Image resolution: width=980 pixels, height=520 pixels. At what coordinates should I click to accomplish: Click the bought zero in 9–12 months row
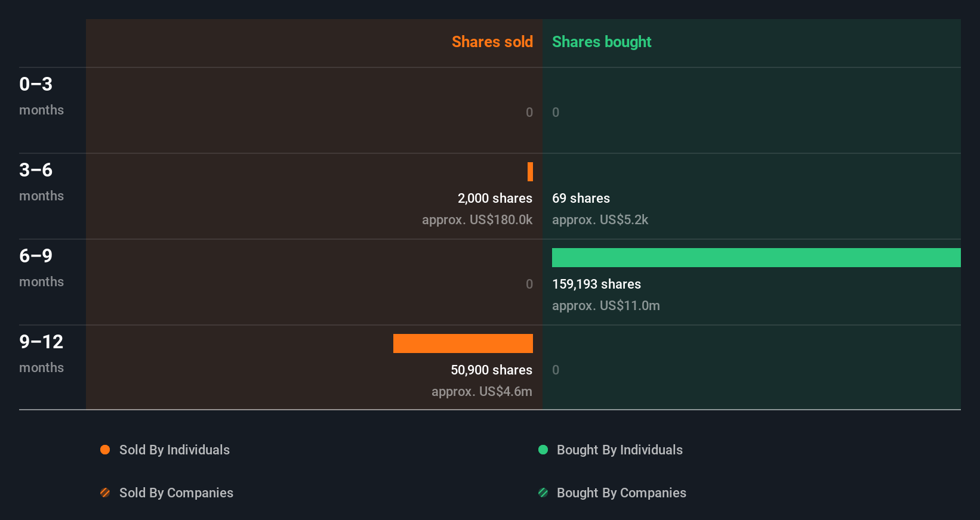coord(556,370)
